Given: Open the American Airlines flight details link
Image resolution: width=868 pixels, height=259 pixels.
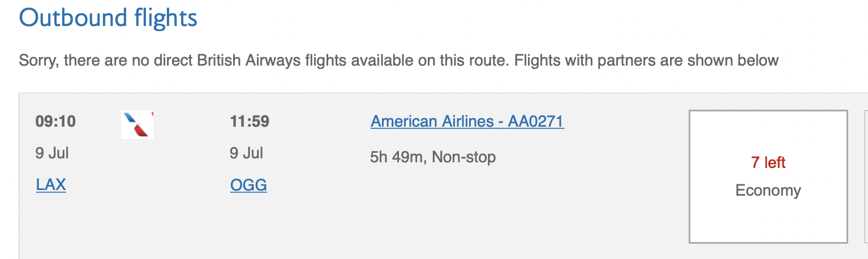Looking at the screenshot, I should (467, 121).
